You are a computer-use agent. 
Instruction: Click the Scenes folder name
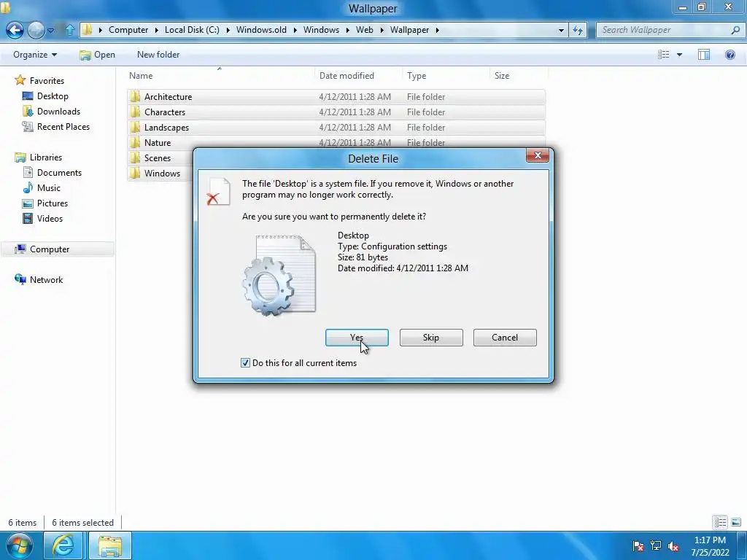[158, 158]
